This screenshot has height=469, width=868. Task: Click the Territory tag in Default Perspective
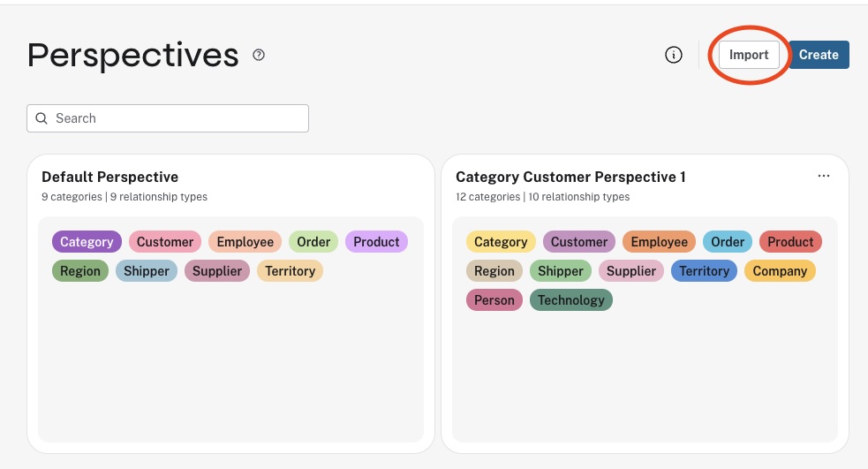[290, 271]
